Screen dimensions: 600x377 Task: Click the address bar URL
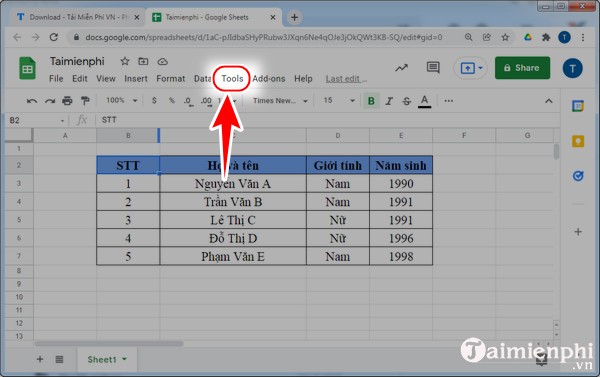click(x=264, y=37)
